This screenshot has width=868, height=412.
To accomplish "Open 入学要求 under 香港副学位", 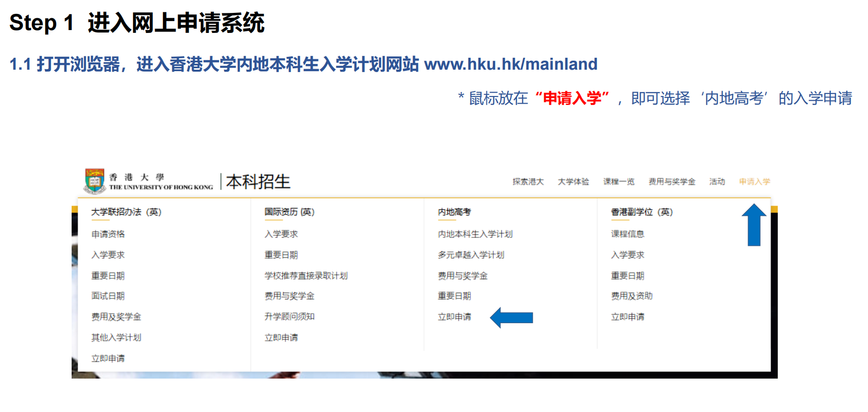I will (627, 255).
